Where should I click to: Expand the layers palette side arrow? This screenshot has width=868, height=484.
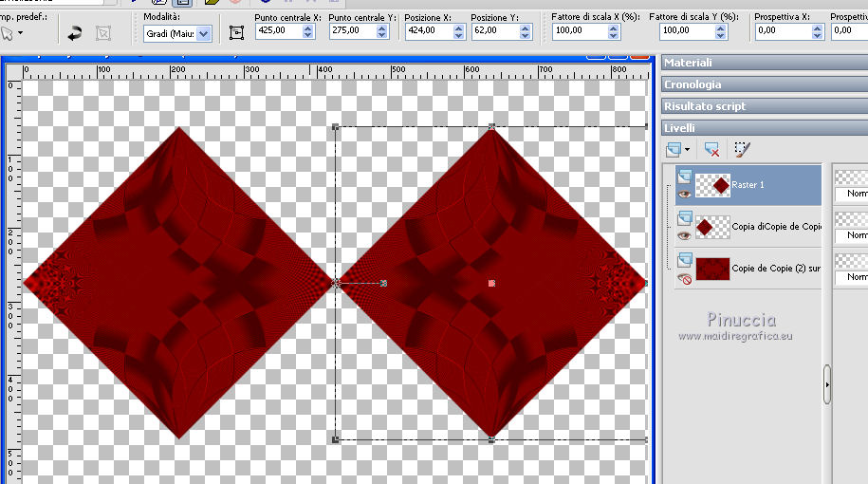[x=827, y=384]
